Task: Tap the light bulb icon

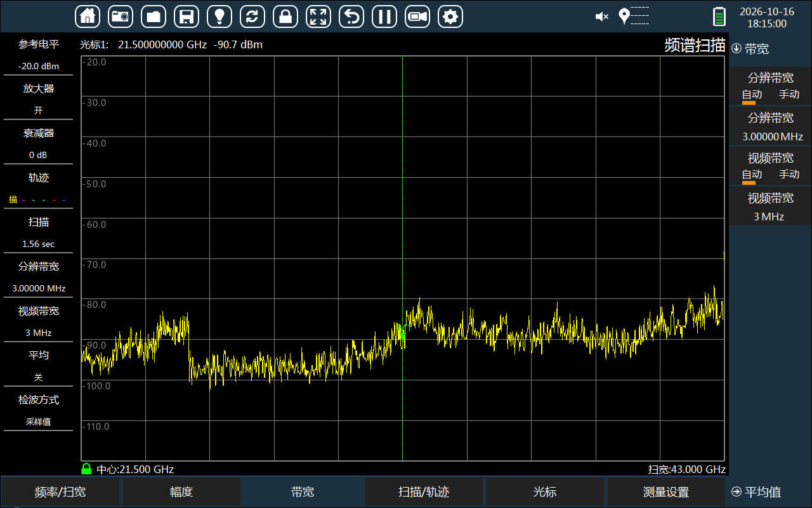Action: 219,17
